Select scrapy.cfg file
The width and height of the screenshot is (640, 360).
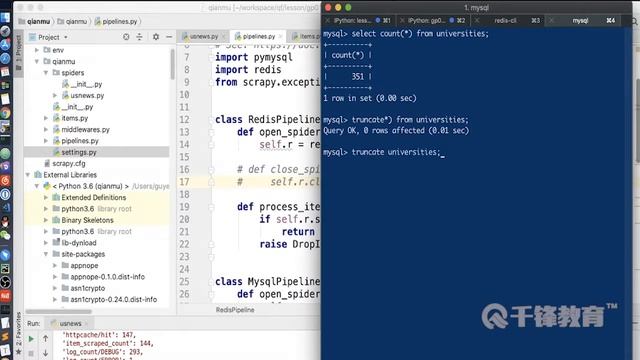[x=64, y=163]
